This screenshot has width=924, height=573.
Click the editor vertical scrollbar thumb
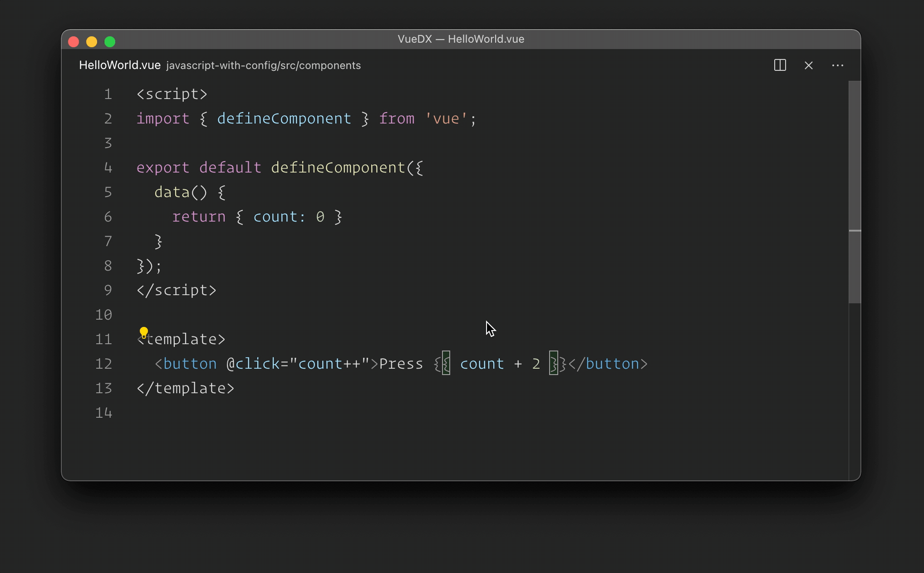855,191
